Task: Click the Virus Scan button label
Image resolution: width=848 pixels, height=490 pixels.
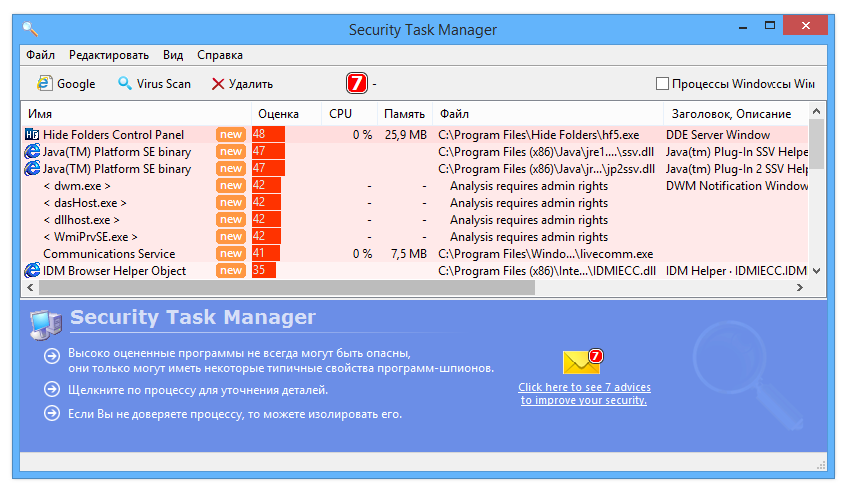Action: click(x=164, y=84)
